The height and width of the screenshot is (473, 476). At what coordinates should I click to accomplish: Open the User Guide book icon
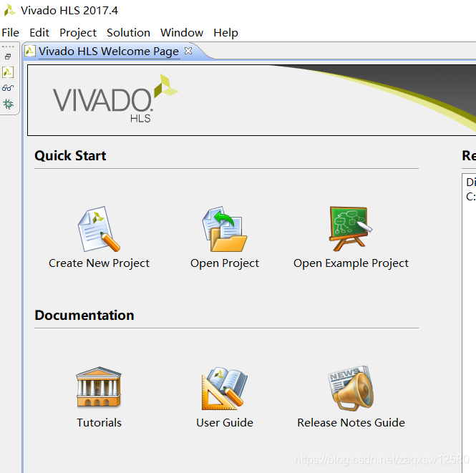coord(225,388)
